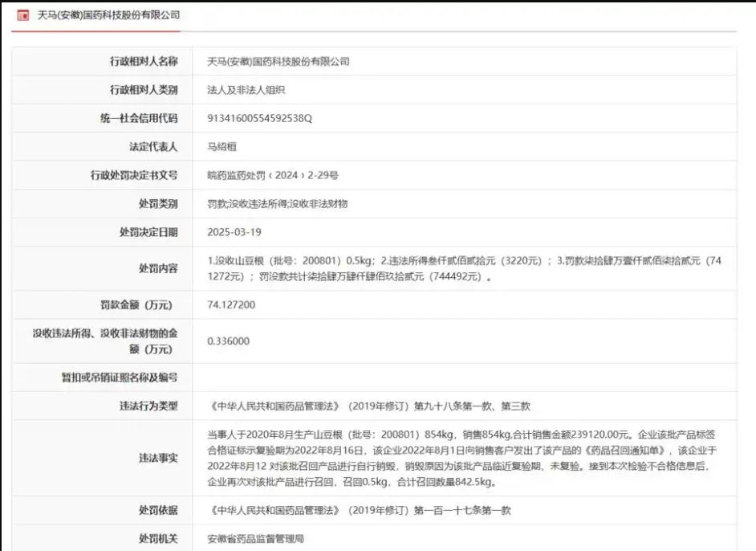Click the 第一百一十七条第一款 penalty basis text
Image resolution: width=756 pixels, height=551 pixels.
coord(462,511)
